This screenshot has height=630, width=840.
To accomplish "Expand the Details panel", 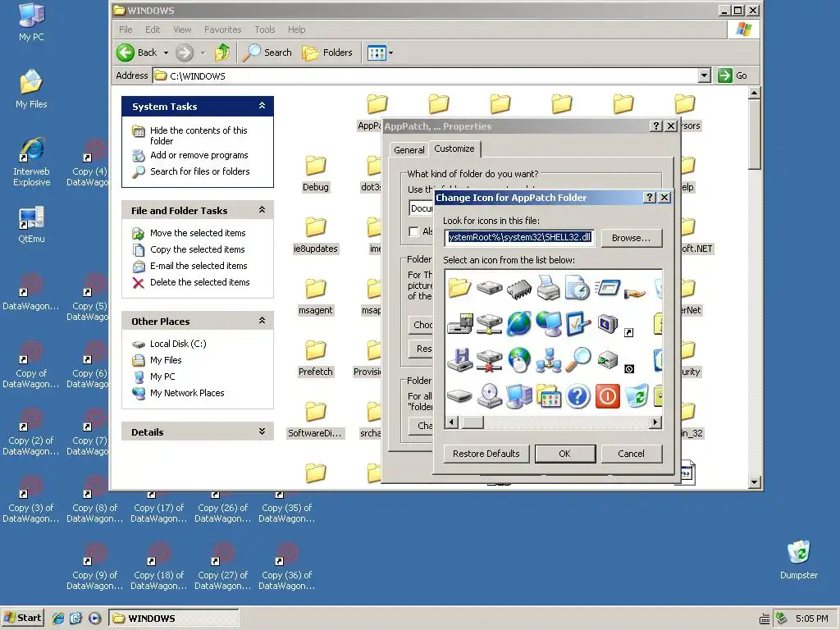I will click(262, 431).
